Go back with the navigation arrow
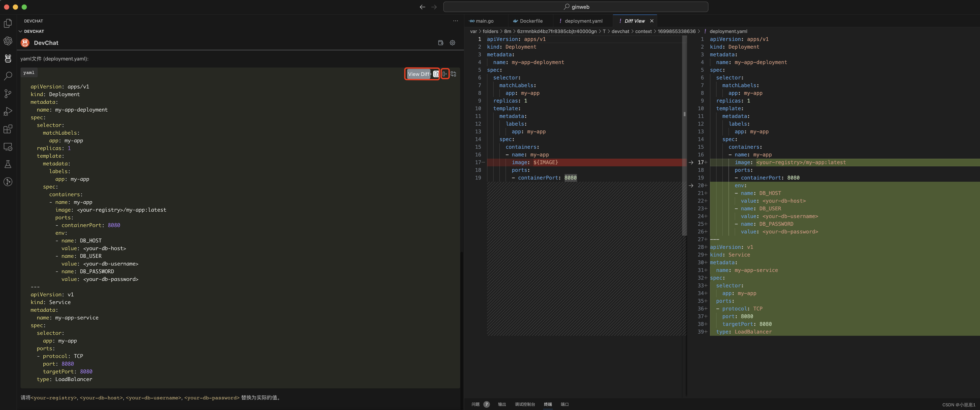The width and height of the screenshot is (980, 410). coord(422,7)
